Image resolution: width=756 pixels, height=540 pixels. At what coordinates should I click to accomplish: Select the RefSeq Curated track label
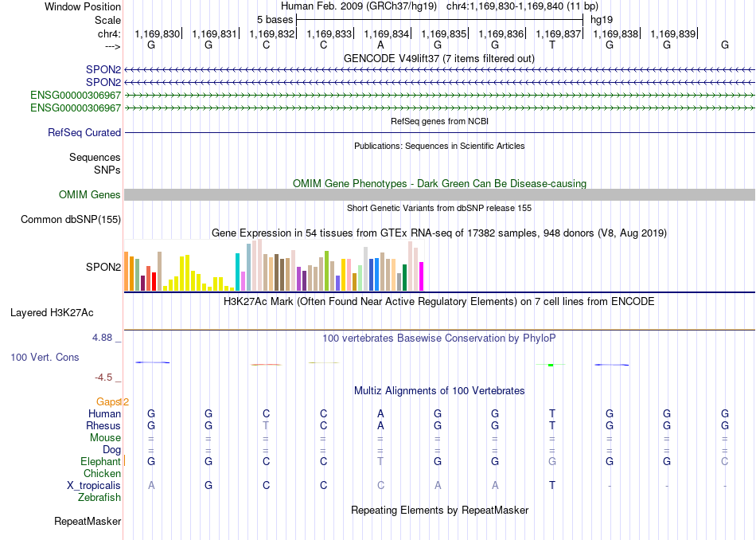(x=84, y=133)
